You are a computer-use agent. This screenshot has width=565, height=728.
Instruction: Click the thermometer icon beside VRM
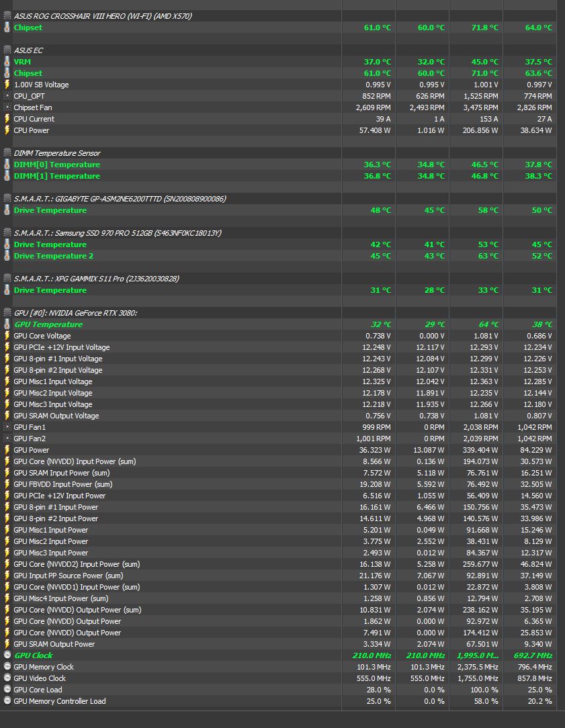tap(7, 62)
